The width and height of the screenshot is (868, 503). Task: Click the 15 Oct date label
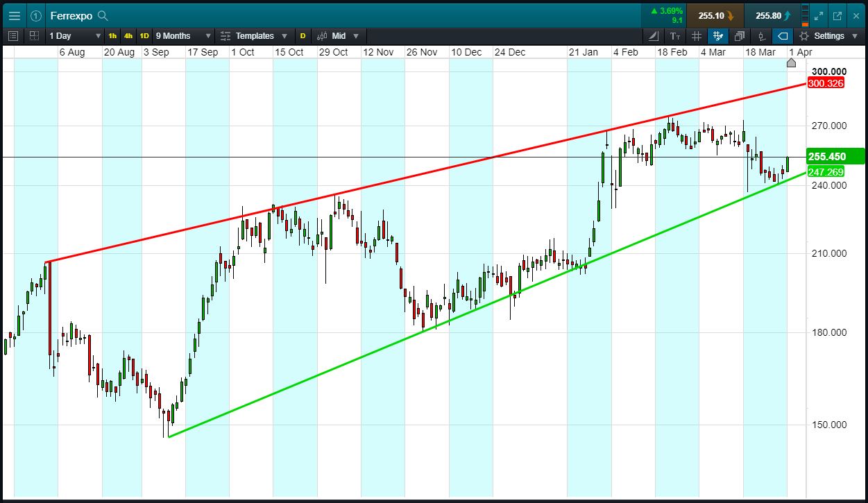[x=289, y=52]
